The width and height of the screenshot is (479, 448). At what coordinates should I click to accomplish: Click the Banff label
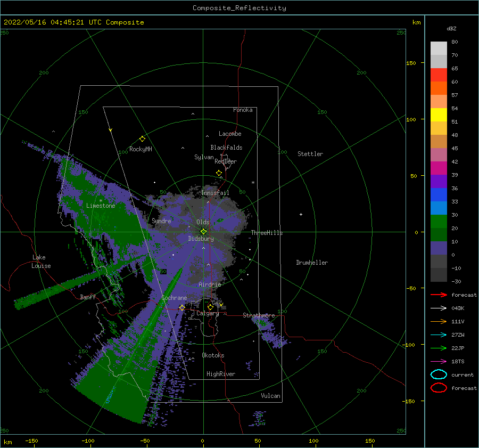[x=88, y=297]
